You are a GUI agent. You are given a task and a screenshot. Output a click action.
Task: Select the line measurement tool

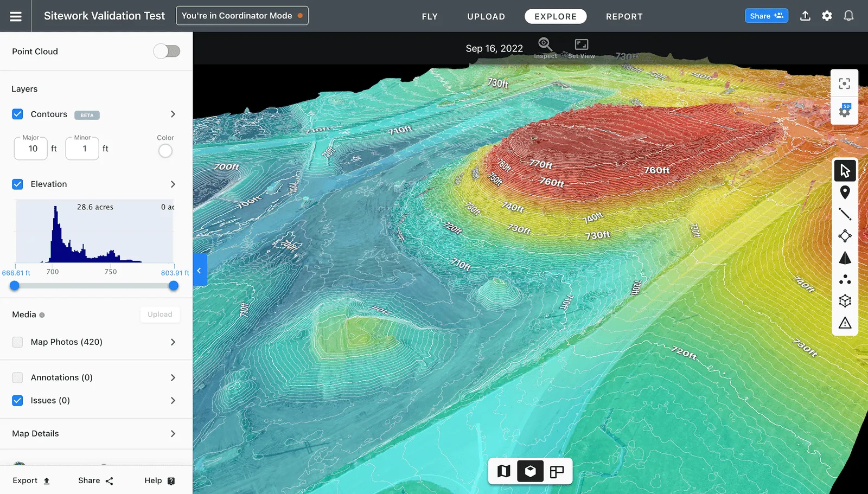pyautogui.click(x=845, y=214)
